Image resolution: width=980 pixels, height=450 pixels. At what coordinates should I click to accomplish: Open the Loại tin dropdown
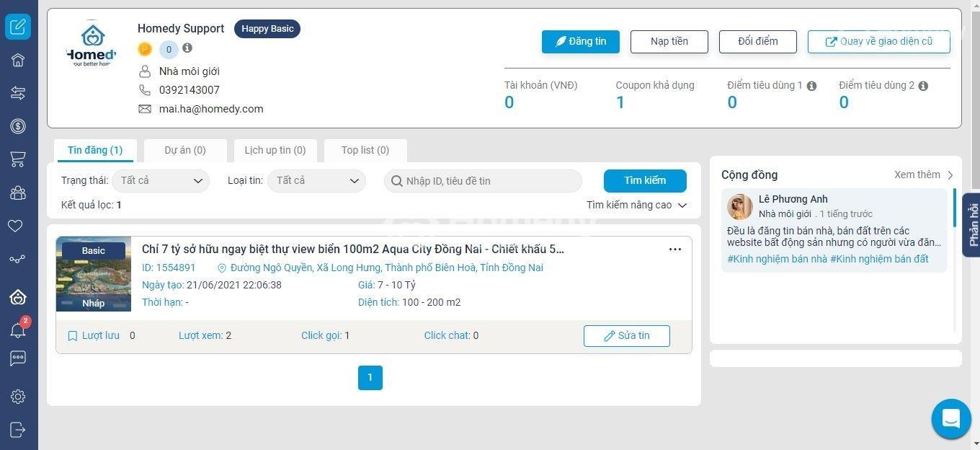(x=316, y=180)
